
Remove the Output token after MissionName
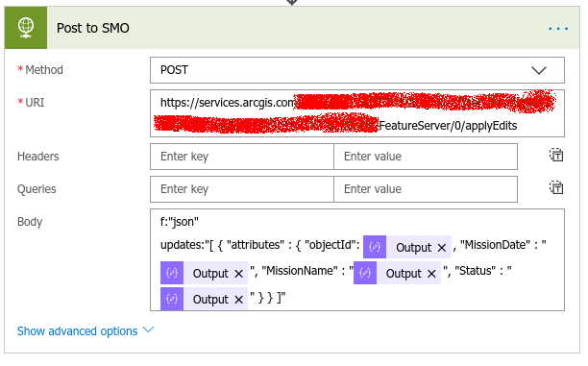pos(431,274)
